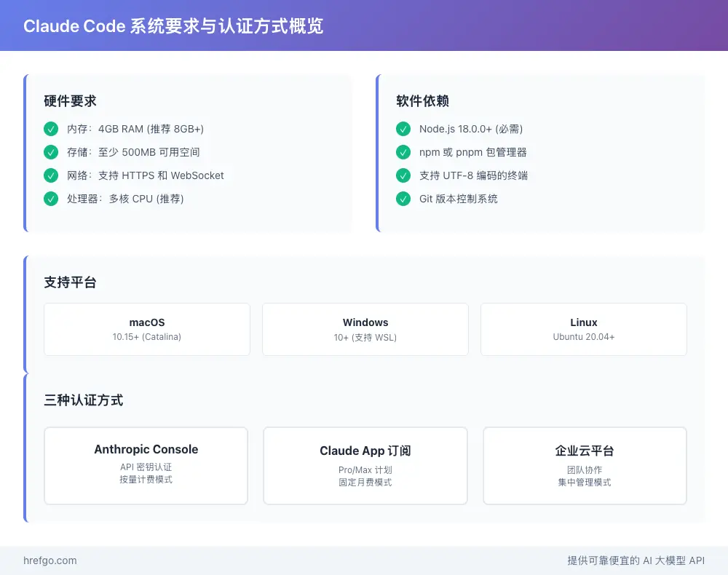Click the text npm 或 pnpm 包管理器

(x=473, y=152)
